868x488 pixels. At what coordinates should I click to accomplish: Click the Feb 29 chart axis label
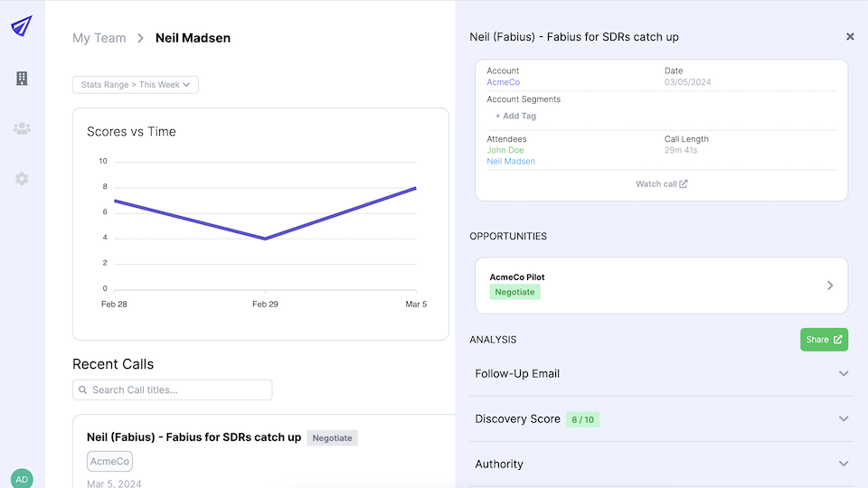coord(265,305)
